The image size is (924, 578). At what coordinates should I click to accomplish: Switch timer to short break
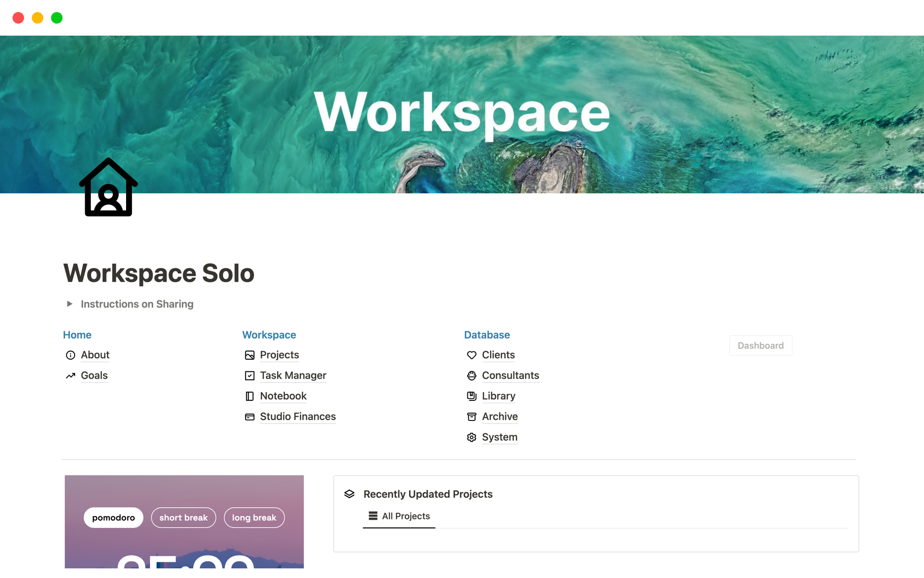183,518
